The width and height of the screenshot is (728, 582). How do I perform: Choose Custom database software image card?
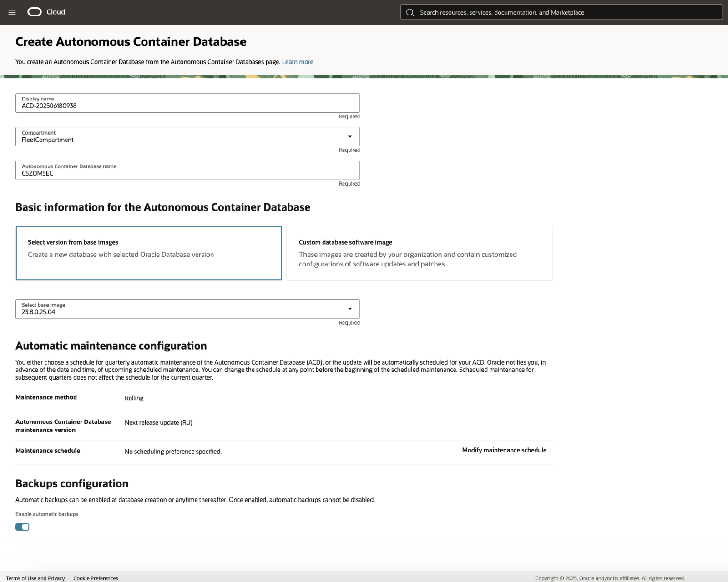coord(420,253)
